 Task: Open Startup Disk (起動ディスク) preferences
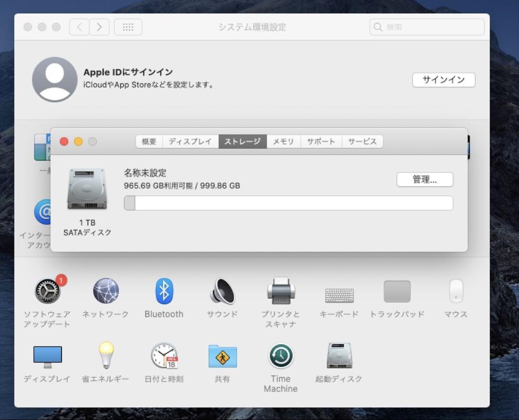[339, 356]
